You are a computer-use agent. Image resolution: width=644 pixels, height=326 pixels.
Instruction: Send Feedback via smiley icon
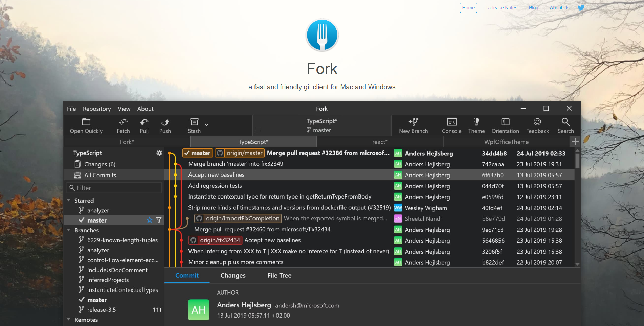tap(537, 126)
